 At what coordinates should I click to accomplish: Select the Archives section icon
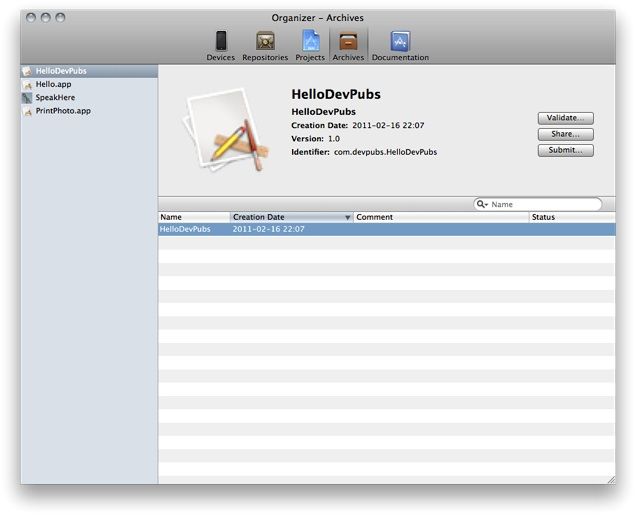348,41
